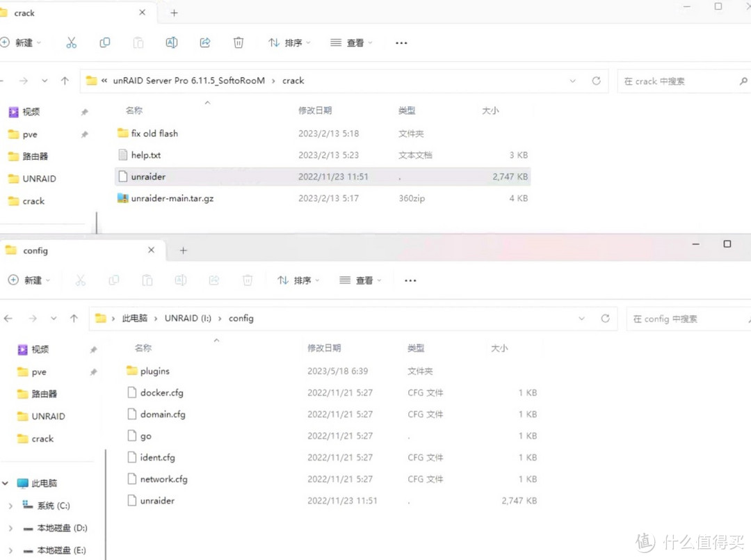Open the 查看 view dropdown in crack window
The image size is (751, 560).
(351, 42)
